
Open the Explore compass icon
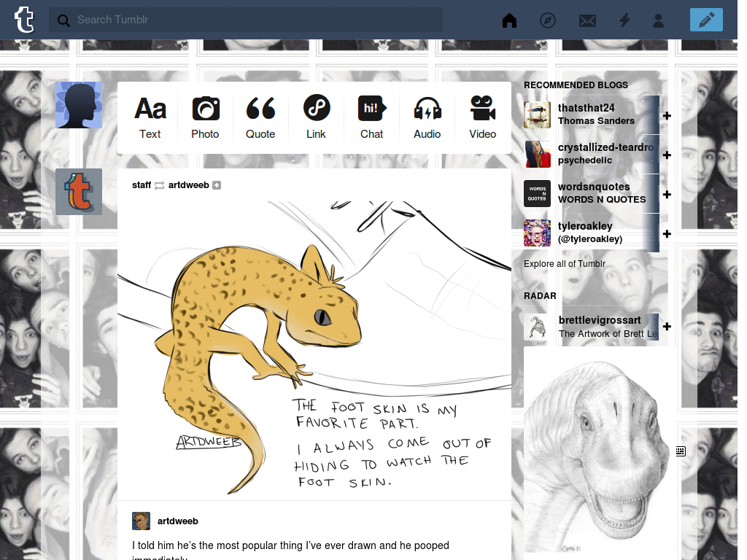tap(547, 20)
